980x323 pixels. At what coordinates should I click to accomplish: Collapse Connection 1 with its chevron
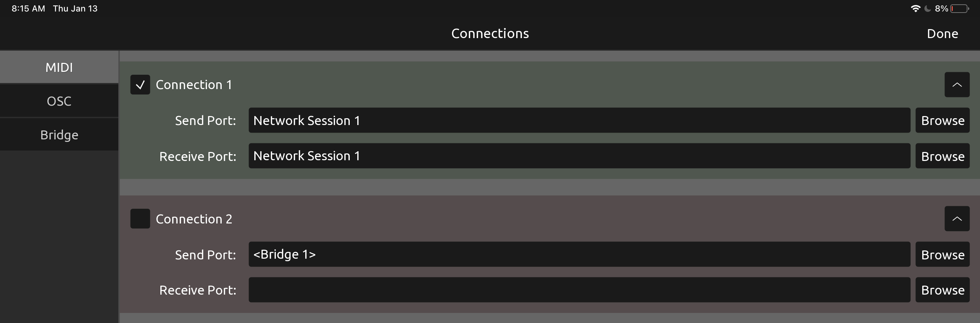tap(956, 84)
